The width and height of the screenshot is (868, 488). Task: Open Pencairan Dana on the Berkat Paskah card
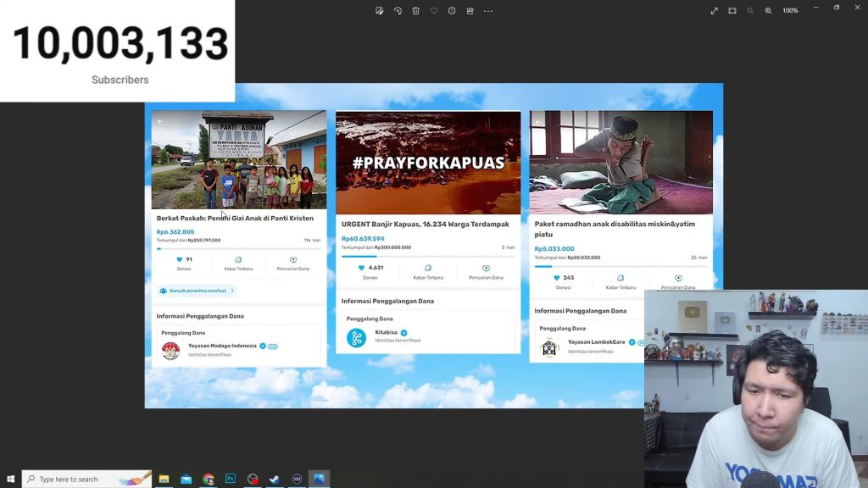(x=292, y=263)
